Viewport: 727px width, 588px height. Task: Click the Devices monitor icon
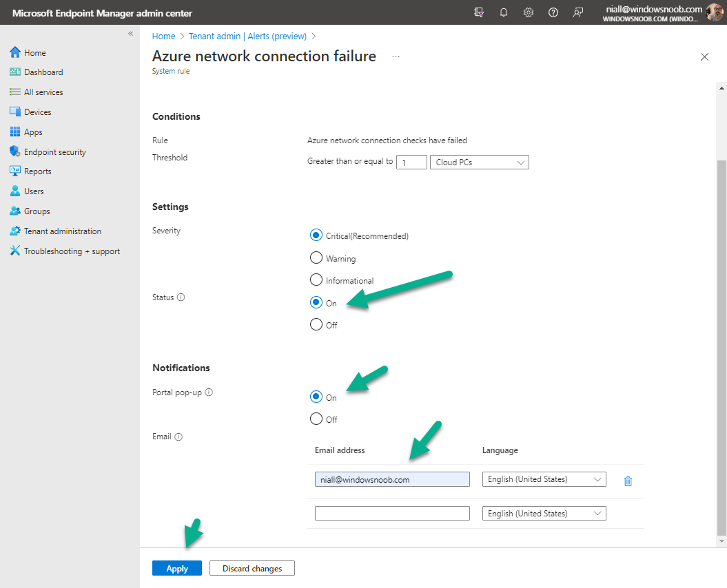point(15,112)
